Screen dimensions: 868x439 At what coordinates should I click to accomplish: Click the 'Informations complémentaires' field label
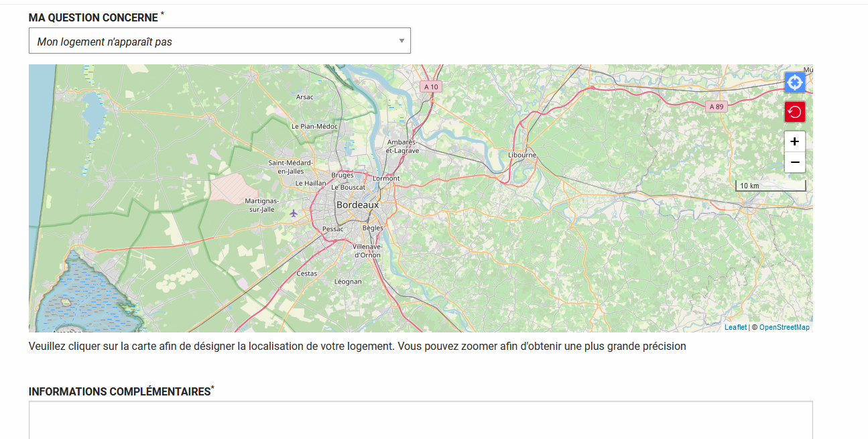[x=120, y=391]
